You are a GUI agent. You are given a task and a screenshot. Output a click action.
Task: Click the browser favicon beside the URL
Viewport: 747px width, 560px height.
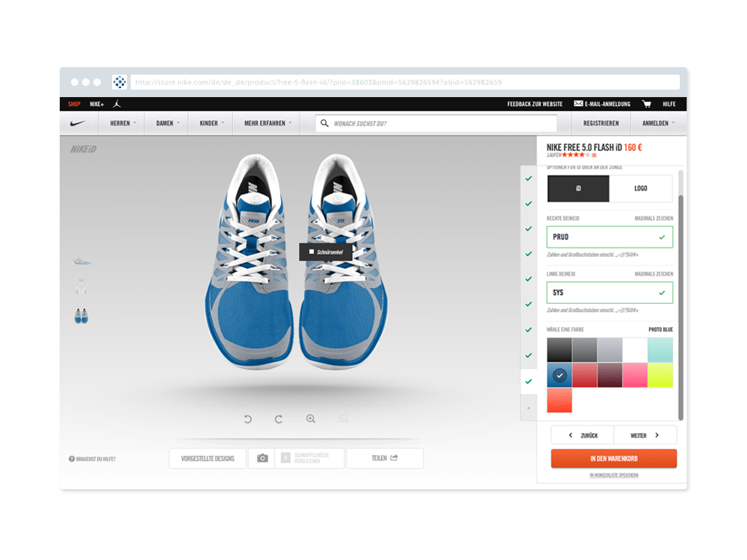[119, 82]
